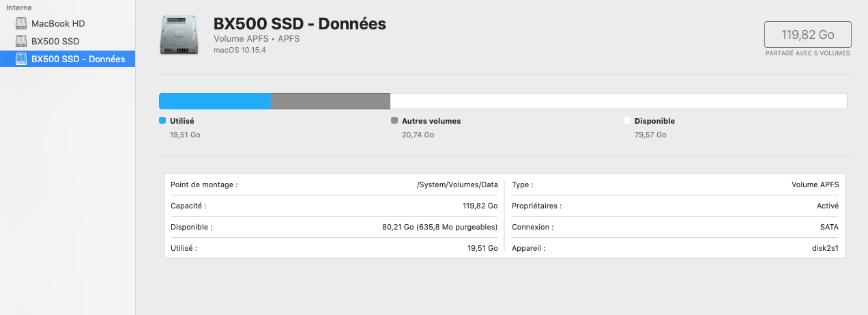Click the Connexion SATA row
This screenshot has height=315, width=868.
pyautogui.click(x=676, y=227)
